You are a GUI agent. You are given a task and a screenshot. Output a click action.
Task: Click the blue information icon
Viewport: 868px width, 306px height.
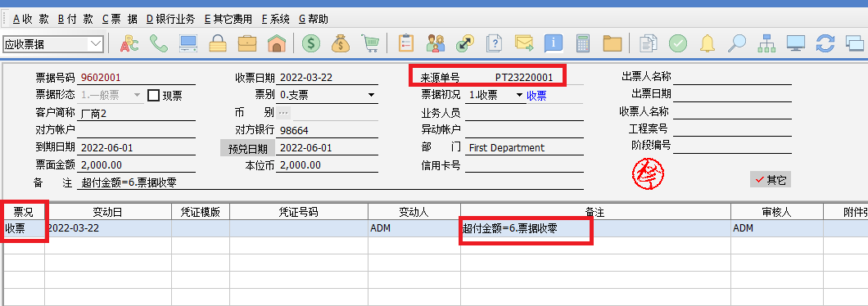click(x=554, y=43)
